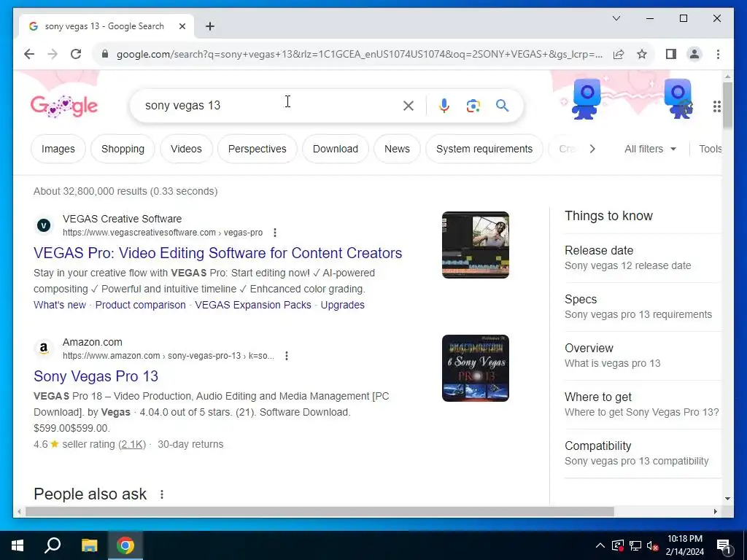The width and height of the screenshot is (747, 560).
Task: Open the tab search chevron in the title bar
Action: (x=616, y=18)
